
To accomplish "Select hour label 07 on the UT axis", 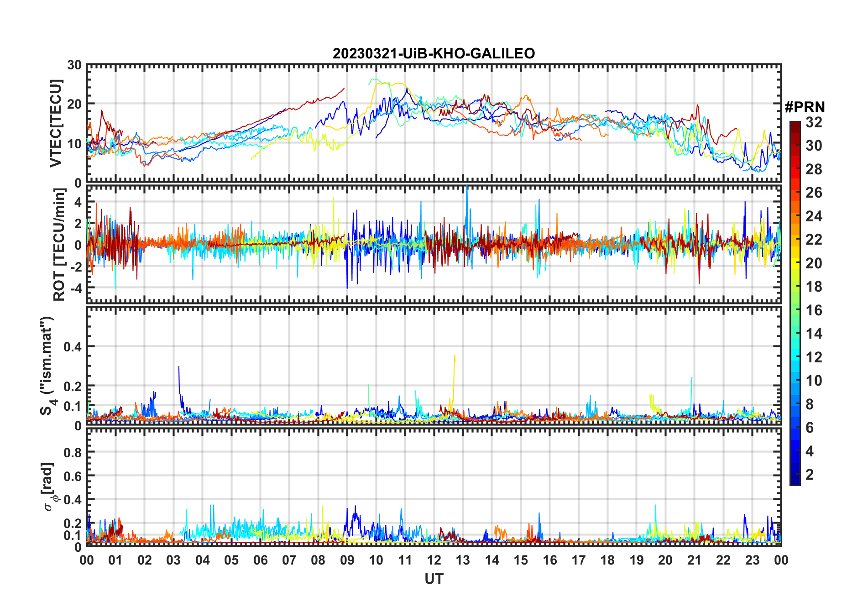I will (289, 560).
